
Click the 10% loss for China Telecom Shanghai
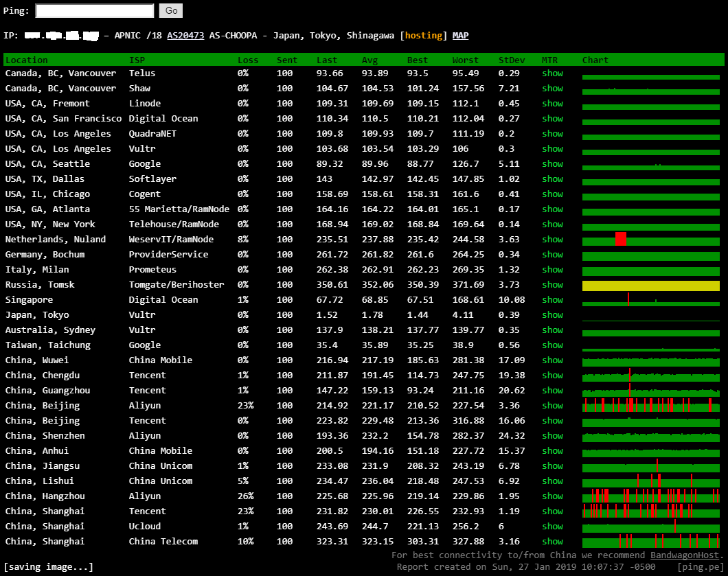pos(246,541)
